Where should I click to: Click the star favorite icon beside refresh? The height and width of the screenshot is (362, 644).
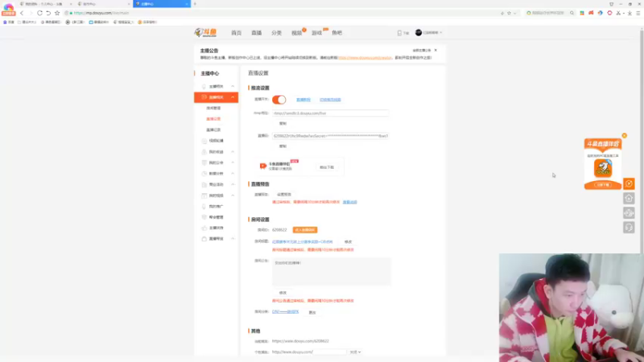coord(57,13)
